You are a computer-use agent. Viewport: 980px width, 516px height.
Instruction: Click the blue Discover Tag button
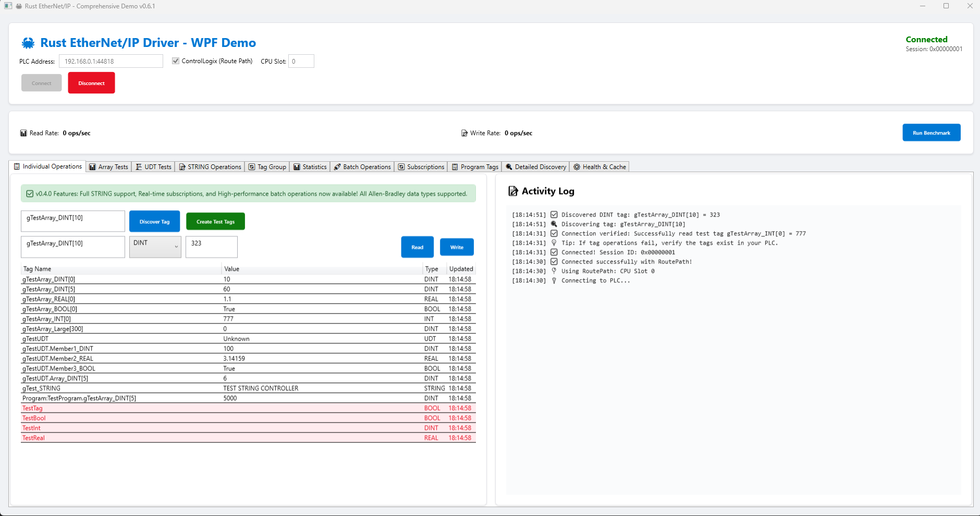154,222
